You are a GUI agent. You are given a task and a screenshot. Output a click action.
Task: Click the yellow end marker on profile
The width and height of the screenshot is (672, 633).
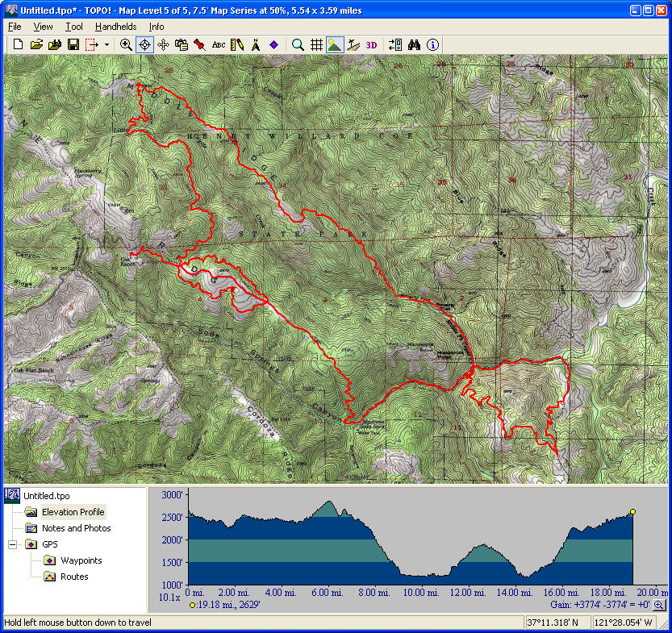[x=632, y=511]
